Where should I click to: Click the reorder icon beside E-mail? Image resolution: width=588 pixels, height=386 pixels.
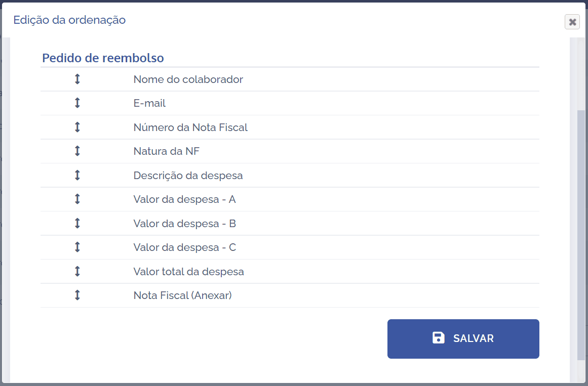tap(77, 103)
